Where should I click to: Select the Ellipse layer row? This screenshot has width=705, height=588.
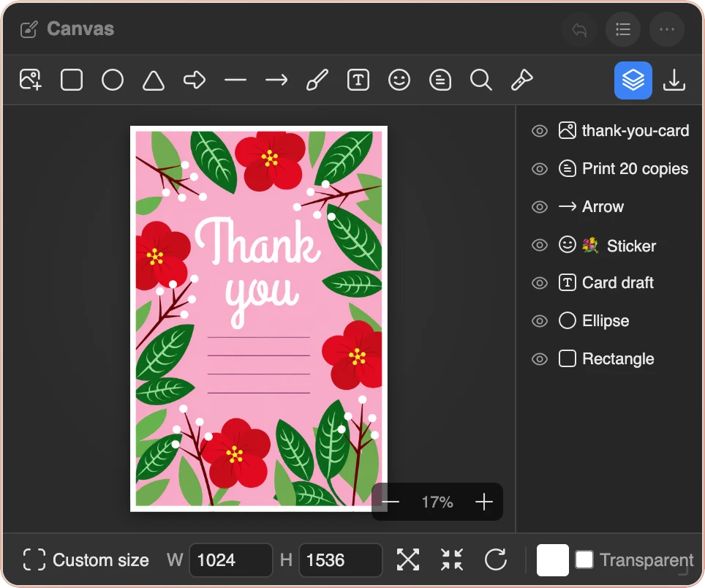tap(610, 321)
